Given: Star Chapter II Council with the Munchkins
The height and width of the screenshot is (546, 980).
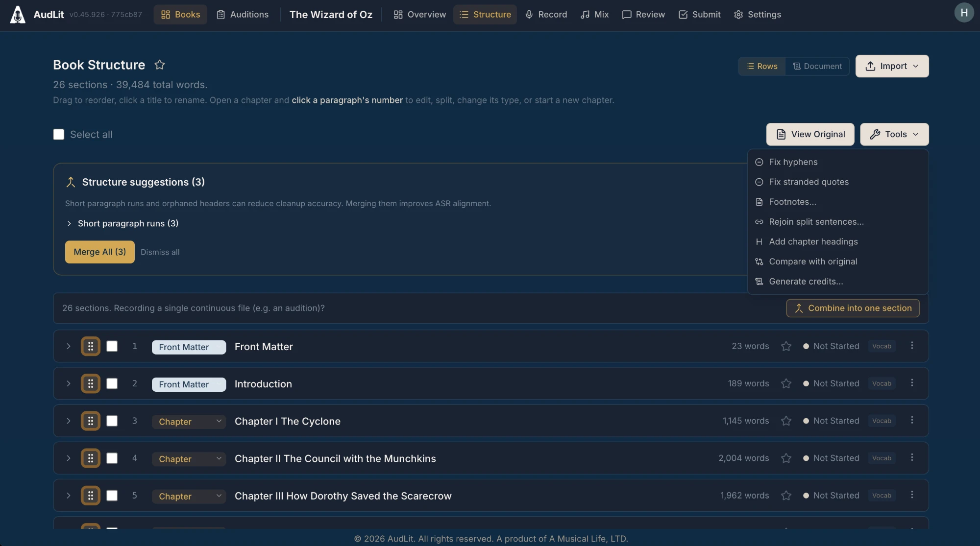Looking at the screenshot, I should (786, 458).
